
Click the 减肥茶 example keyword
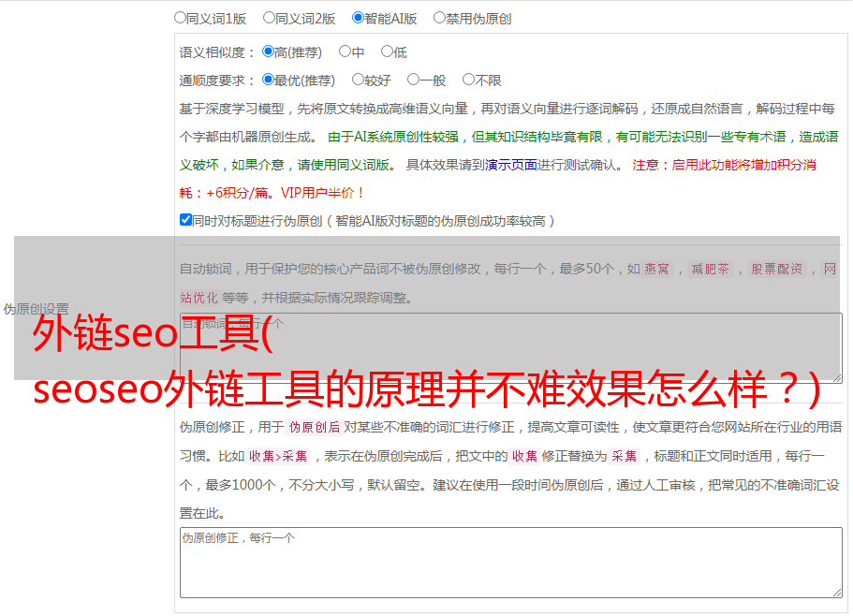click(711, 269)
